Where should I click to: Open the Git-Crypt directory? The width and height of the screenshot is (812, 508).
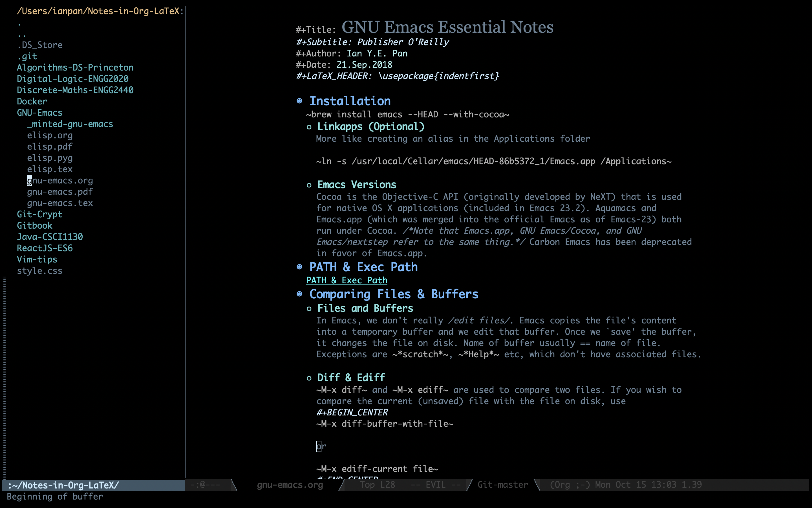coord(39,214)
